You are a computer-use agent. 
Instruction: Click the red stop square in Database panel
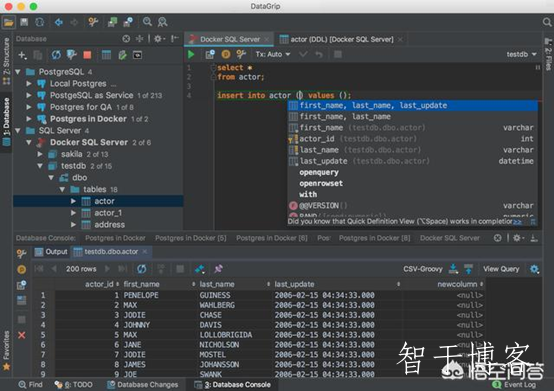[x=87, y=55]
